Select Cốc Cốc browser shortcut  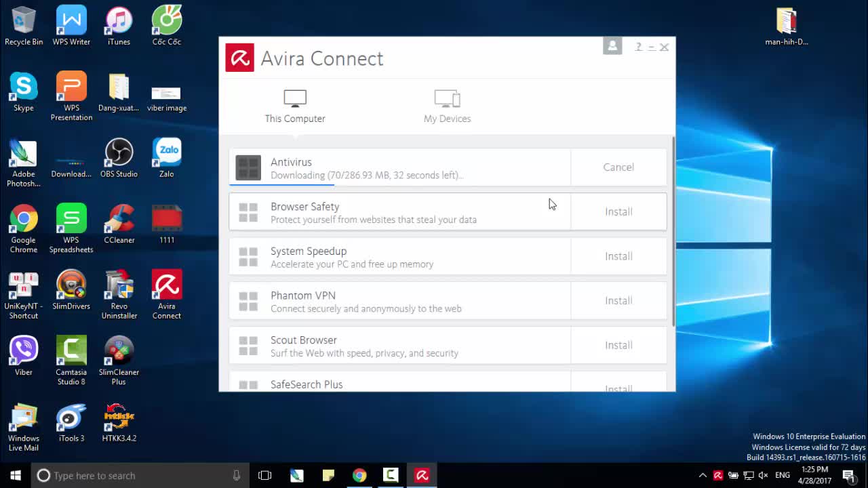click(167, 26)
